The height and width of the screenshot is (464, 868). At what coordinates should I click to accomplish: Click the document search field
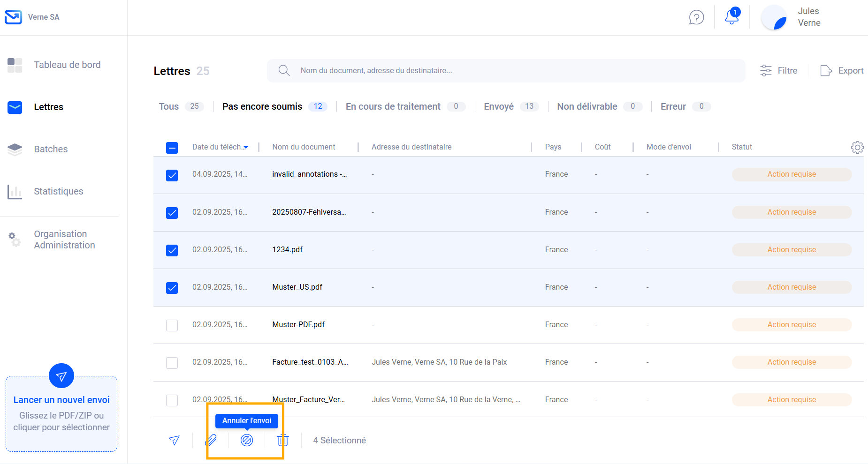(x=506, y=71)
